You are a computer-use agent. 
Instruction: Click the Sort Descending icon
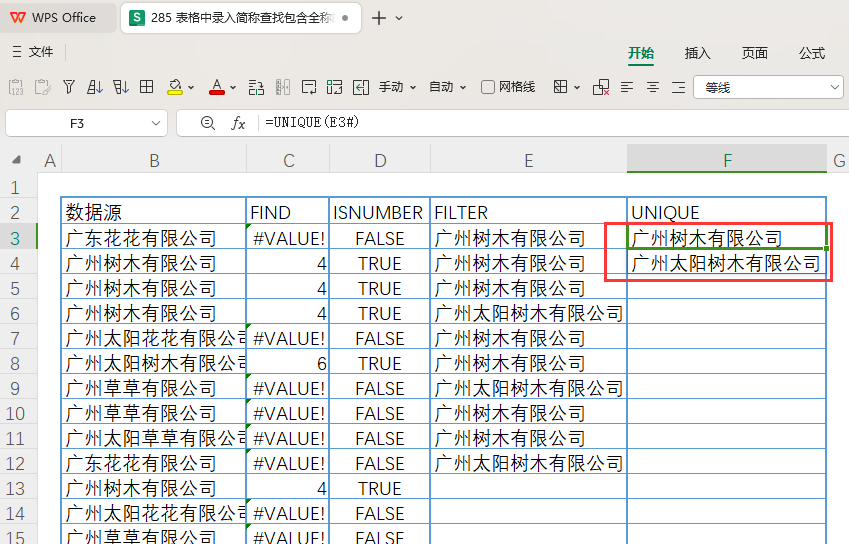(121, 87)
